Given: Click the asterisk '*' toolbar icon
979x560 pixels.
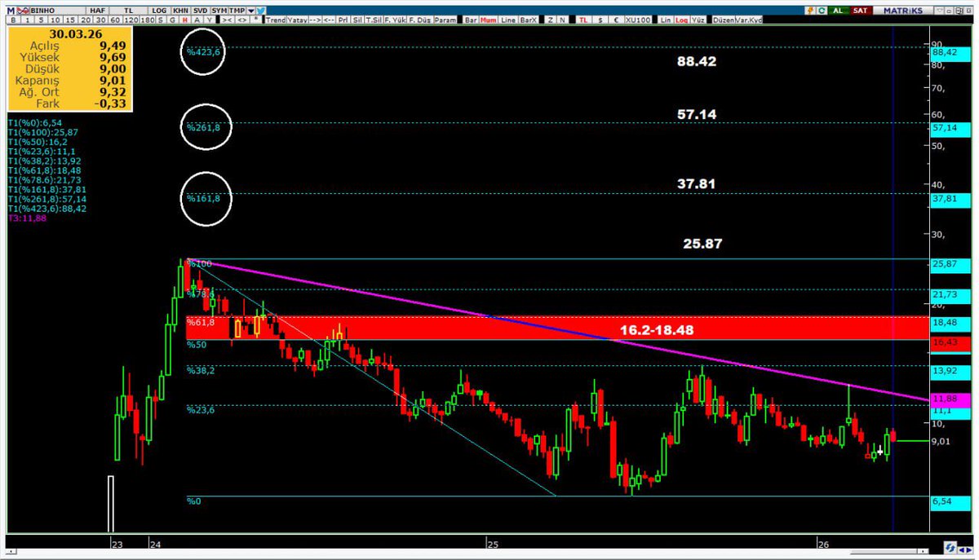Looking at the screenshot, I should coord(256,20).
